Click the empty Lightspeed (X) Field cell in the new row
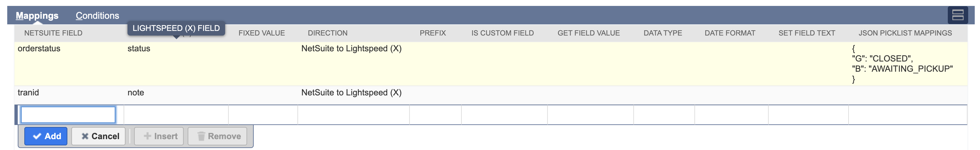Viewport: 980px width, 150px height. [176, 114]
